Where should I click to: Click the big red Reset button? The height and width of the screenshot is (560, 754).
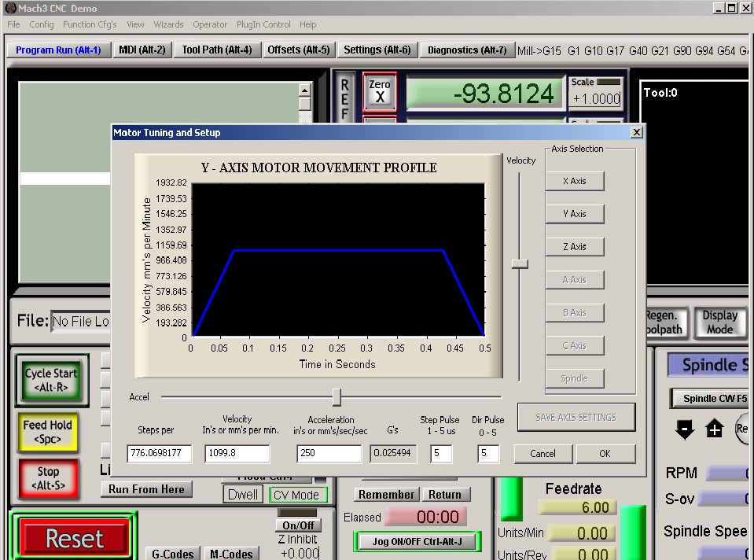point(75,538)
